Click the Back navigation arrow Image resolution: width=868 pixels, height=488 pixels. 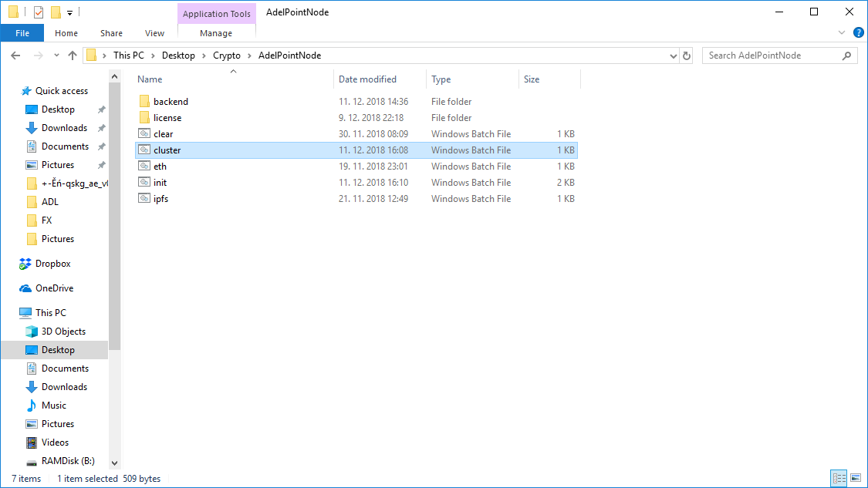click(x=15, y=56)
